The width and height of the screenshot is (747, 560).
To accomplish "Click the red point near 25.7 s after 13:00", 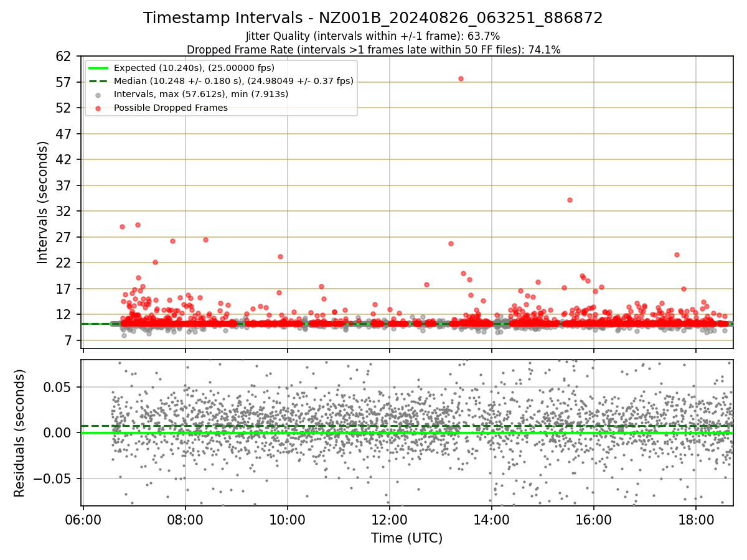I will [x=451, y=243].
